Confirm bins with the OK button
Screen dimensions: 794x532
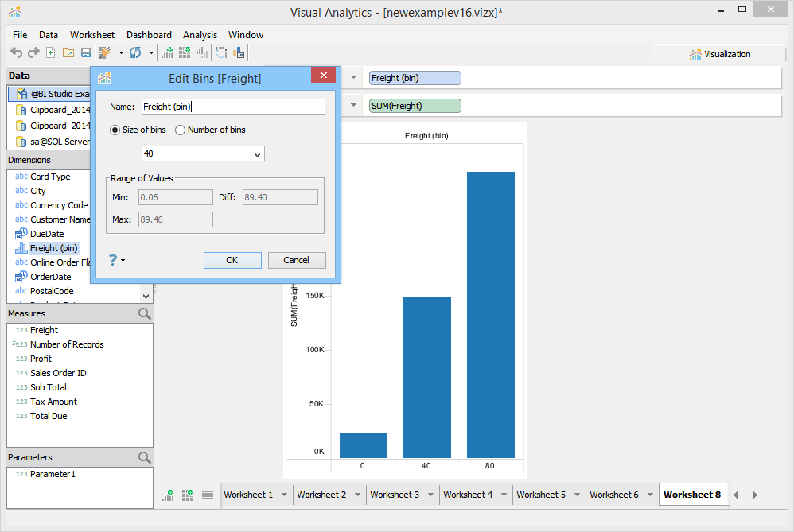click(232, 260)
